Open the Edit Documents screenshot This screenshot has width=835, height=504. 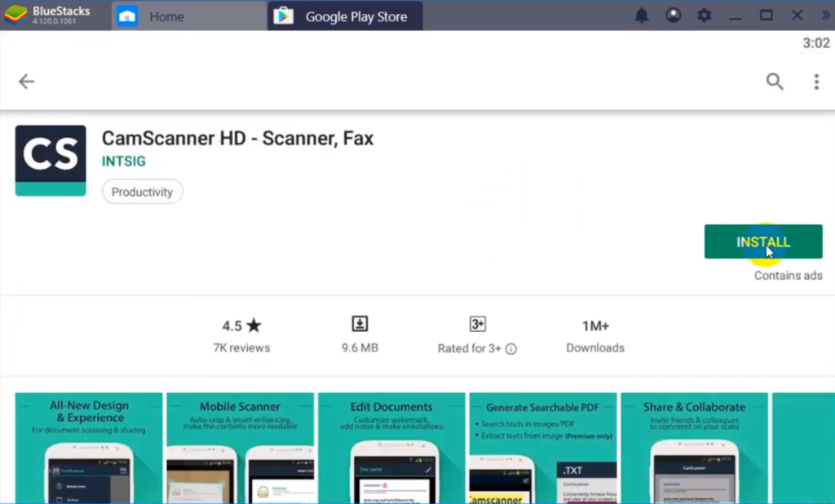(x=391, y=448)
